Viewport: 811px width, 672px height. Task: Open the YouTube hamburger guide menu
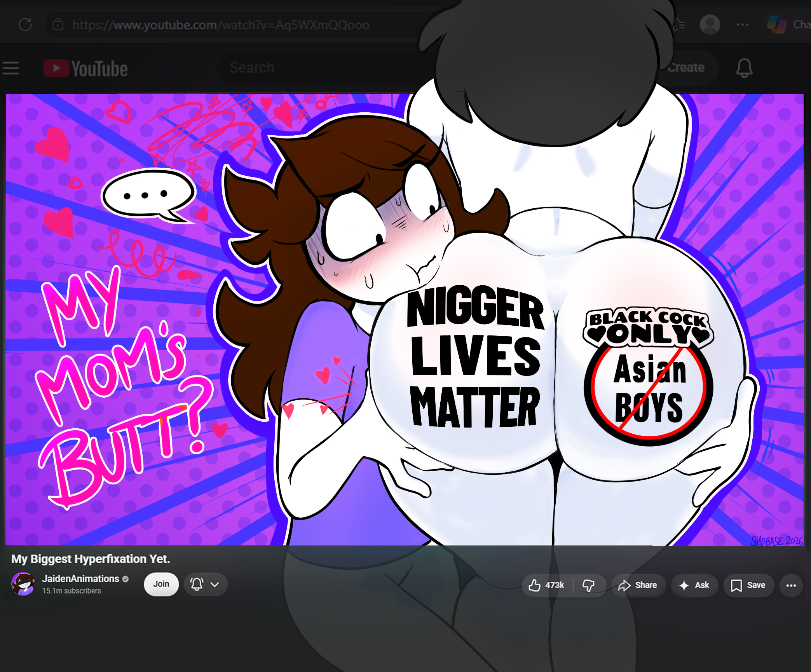coord(11,68)
